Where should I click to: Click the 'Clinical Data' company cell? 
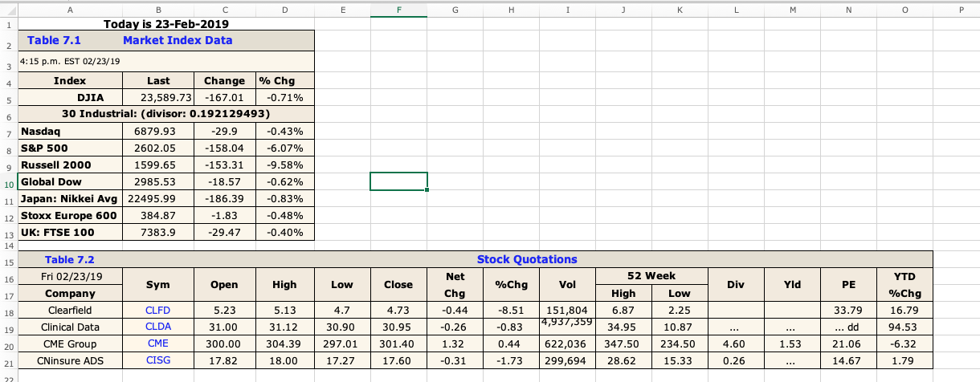click(x=70, y=327)
